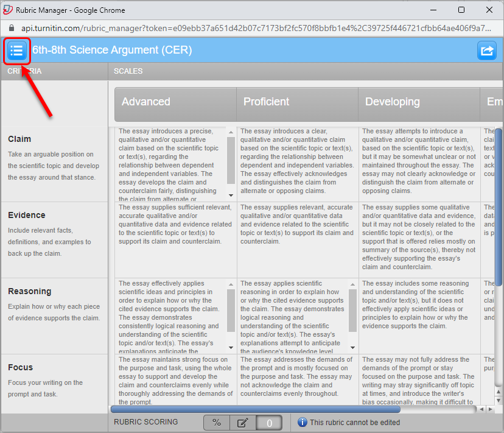Click the down arrow in Claim's Advanced cell
504x433 pixels.
[230, 195]
